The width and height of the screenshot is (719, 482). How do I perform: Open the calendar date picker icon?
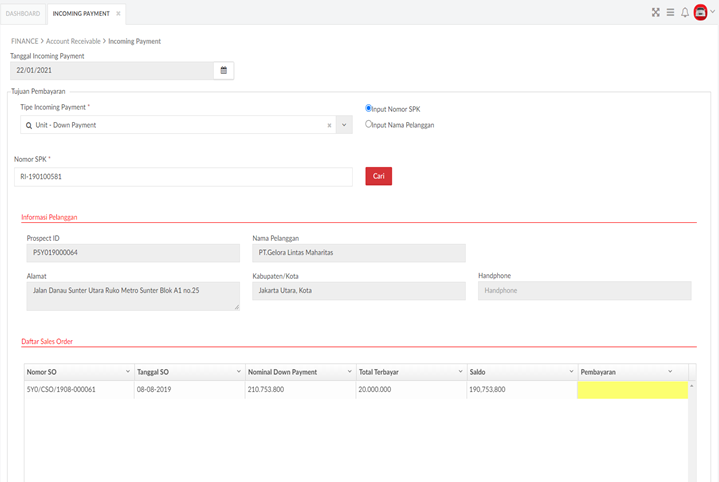point(224,70)
